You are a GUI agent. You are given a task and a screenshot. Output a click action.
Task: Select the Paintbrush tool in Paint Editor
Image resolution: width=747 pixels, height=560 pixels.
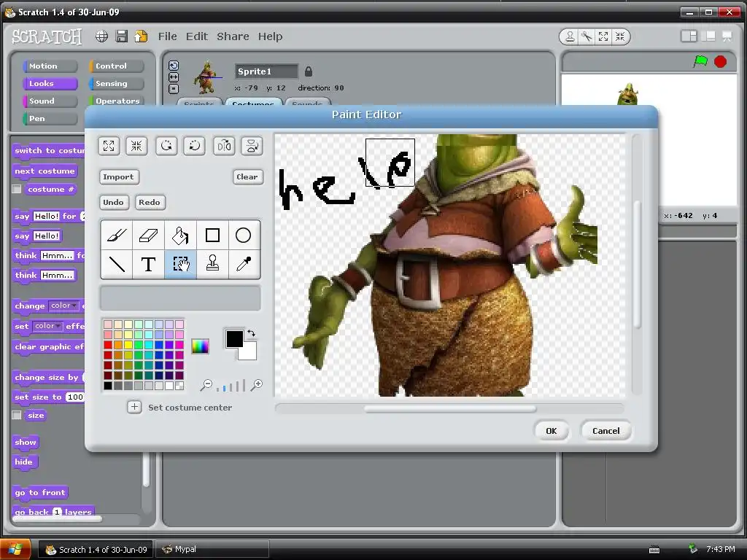point(117,236)
